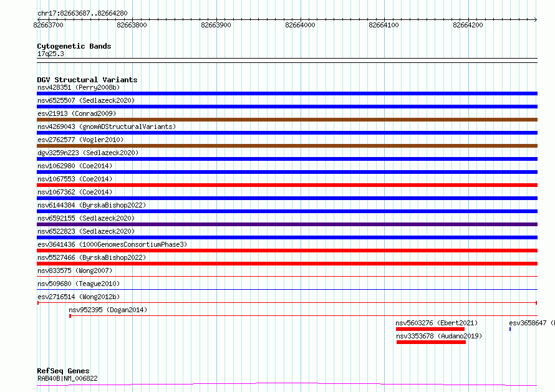The image size is (555, 392).
Task: Open nsv4269043 (gnomADStructuralVariants) label
Action: (x=106, y=127)
